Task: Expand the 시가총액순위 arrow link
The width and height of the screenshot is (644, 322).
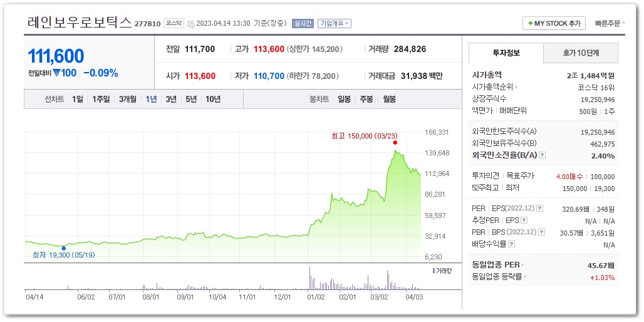Action: 516,87
